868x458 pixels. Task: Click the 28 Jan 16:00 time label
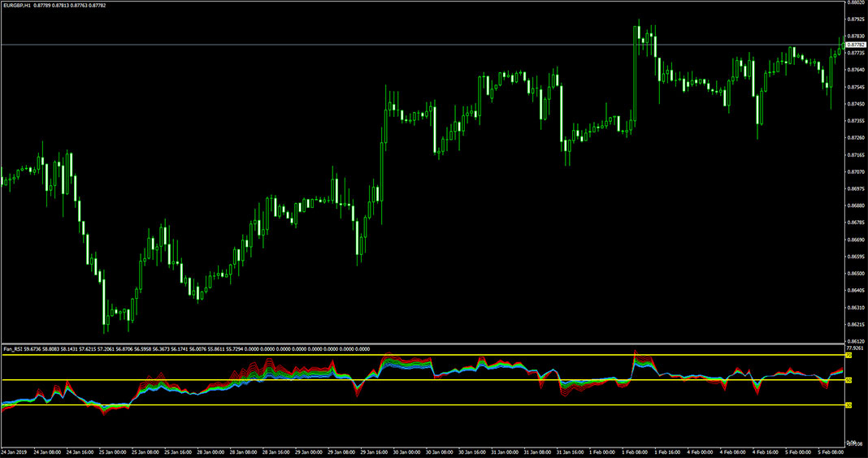click(x=275, y=452)
